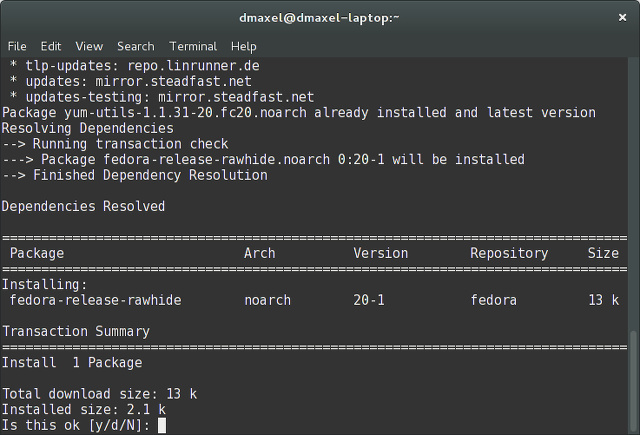Click the line 'updates-testing: mirror.steadfast.net'
Screen dimensions: 640x435
pyautogui.click(x=170, y=97)
